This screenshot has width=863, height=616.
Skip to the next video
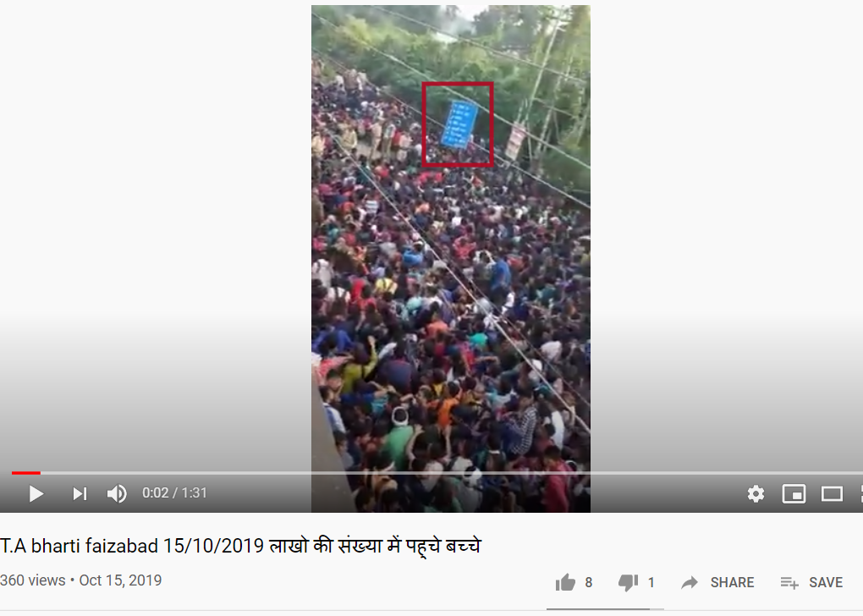[80, 493]
